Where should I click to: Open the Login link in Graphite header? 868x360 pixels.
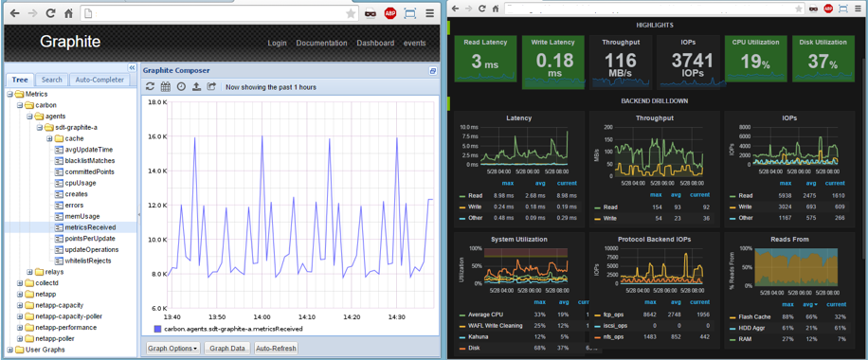pyautogui.click(x=278, y=44)
